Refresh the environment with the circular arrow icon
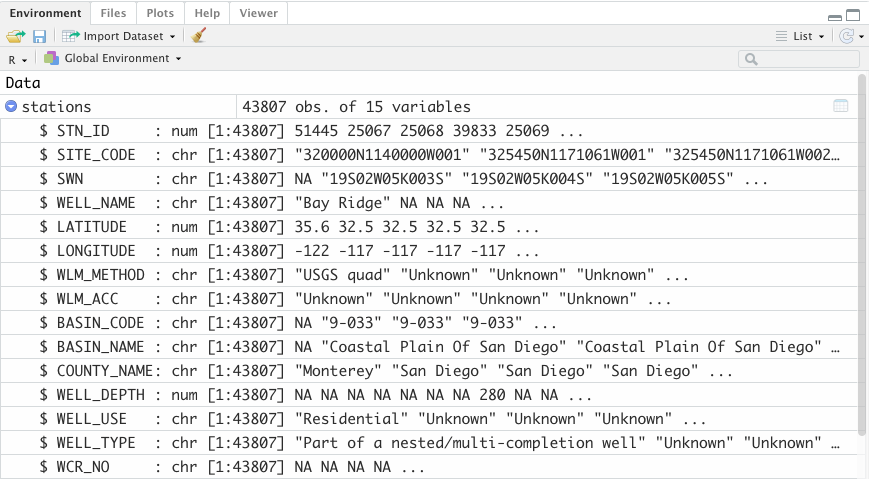 pyautogui.click(x=847, y=36)
